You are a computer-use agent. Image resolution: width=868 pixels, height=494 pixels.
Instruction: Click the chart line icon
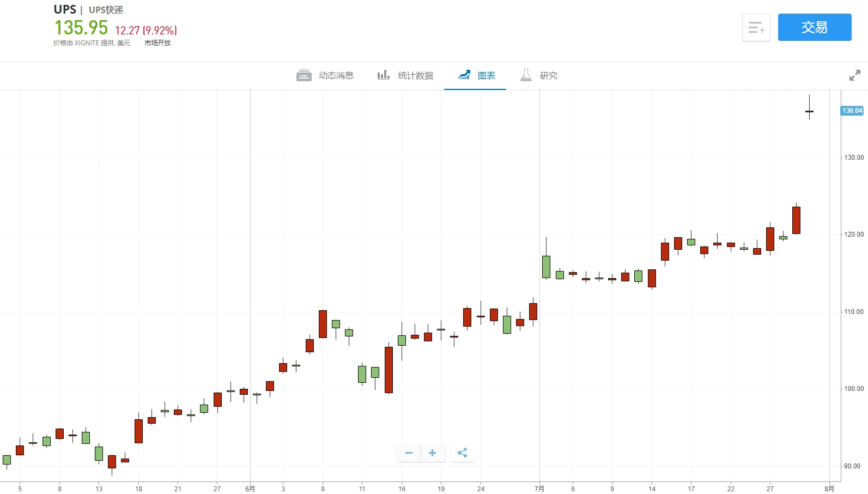pyautogui.click(x=464, y=75)
